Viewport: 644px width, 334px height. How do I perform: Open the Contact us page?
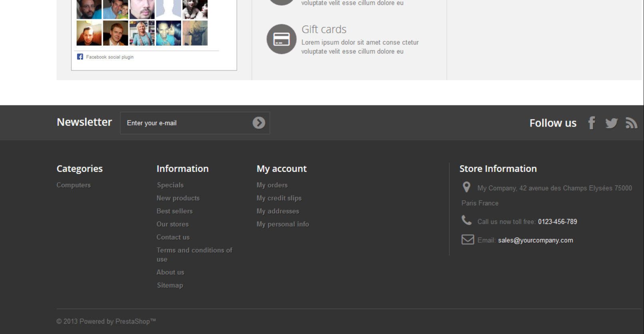pos(173,237)
